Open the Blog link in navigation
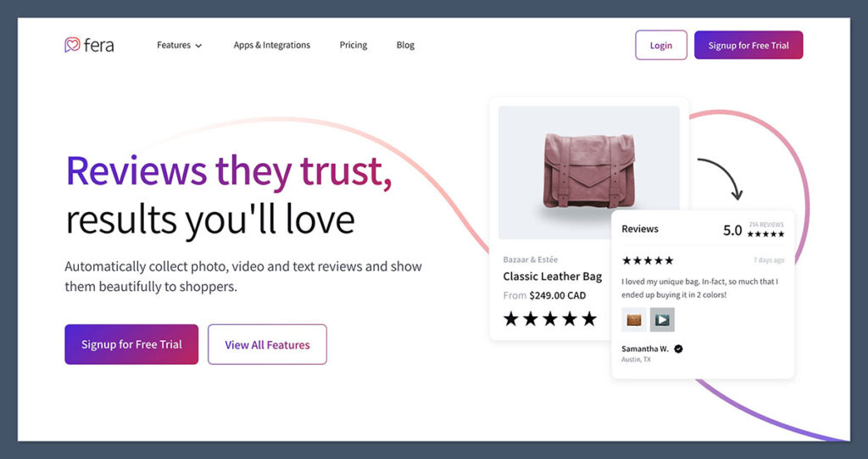This screenshot has height=459, width=868. [x=405, y=45]
